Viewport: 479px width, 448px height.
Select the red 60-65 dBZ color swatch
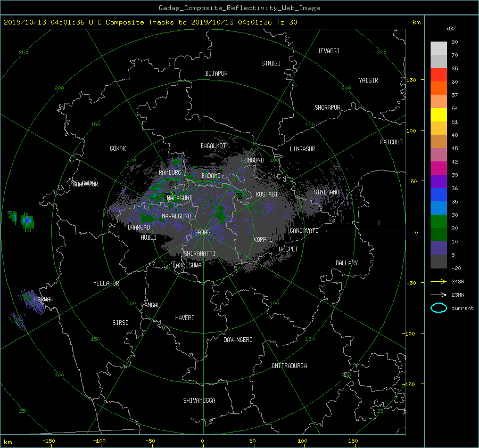point(439,75)
